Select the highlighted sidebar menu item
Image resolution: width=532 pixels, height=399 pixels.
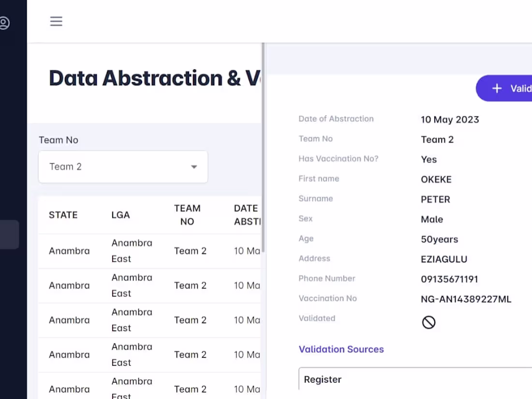9,235
